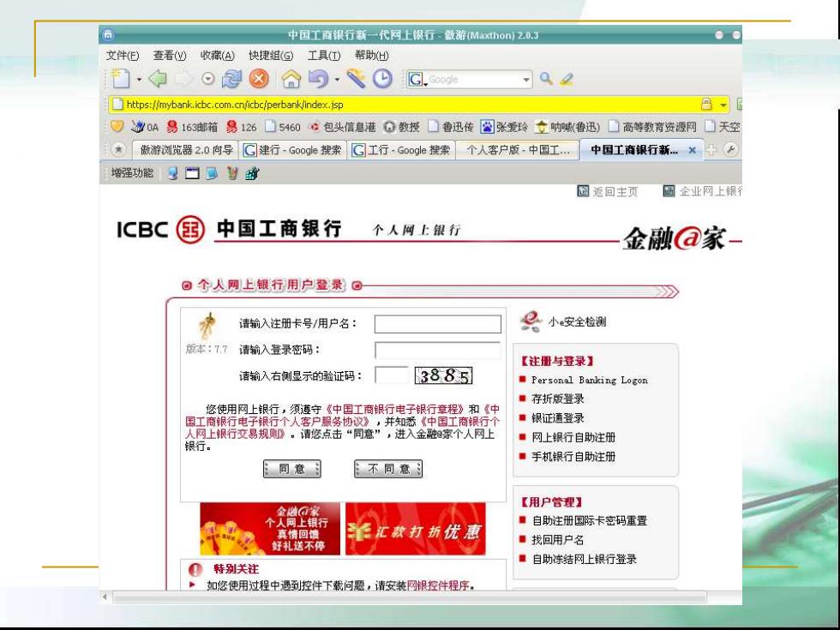Click the horizontal scrollbar at bottom
Viewport: 840px width, 630px height.
(410, 597)
